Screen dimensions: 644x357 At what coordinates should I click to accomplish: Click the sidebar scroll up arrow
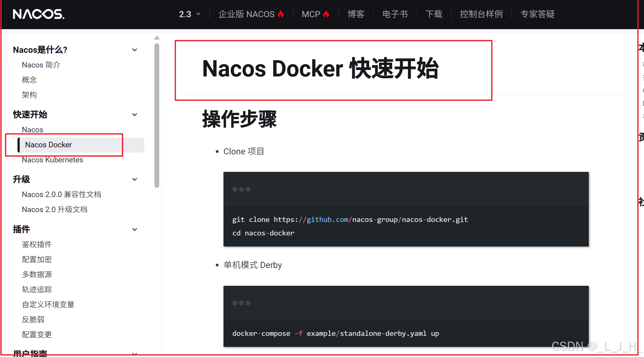tap(157, 38)
